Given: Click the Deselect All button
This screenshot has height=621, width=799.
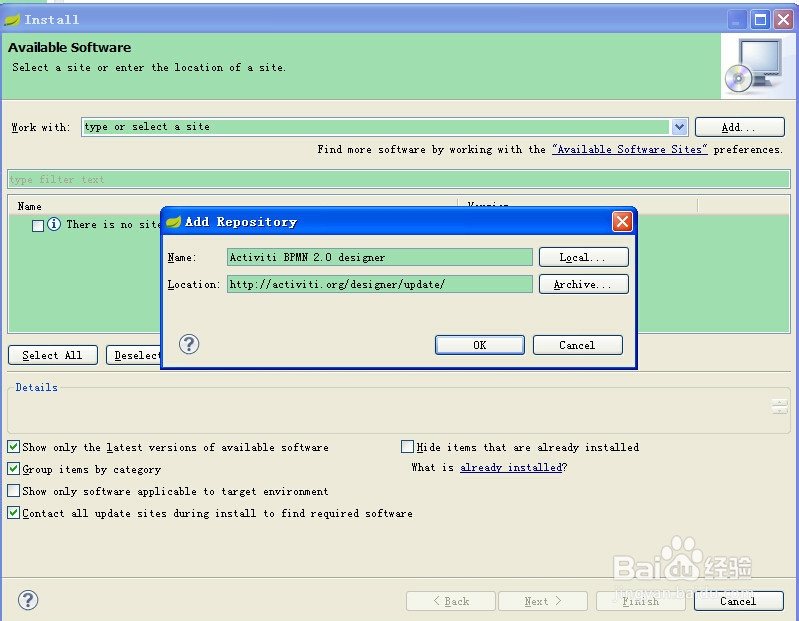Looking at the screenshot, I should [x=134, y=355].
